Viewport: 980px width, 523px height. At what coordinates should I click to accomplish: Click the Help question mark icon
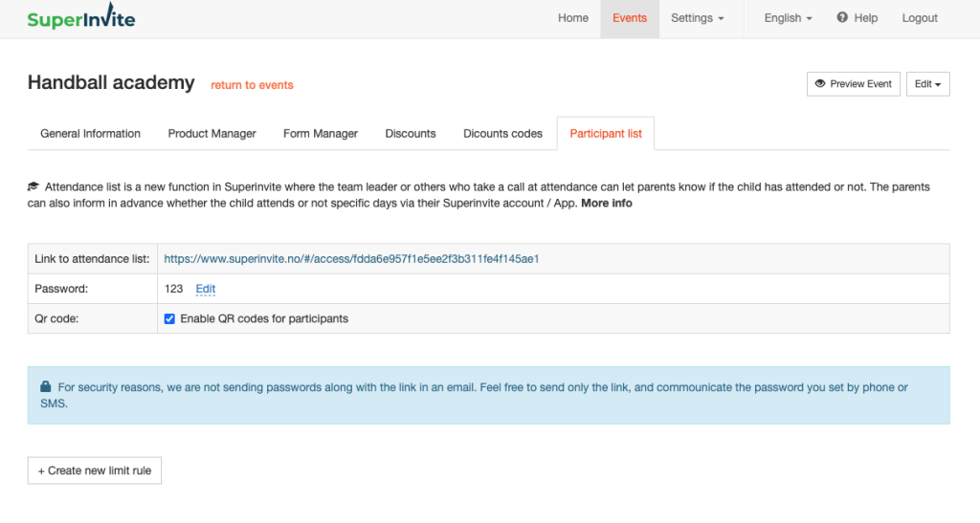842,18
